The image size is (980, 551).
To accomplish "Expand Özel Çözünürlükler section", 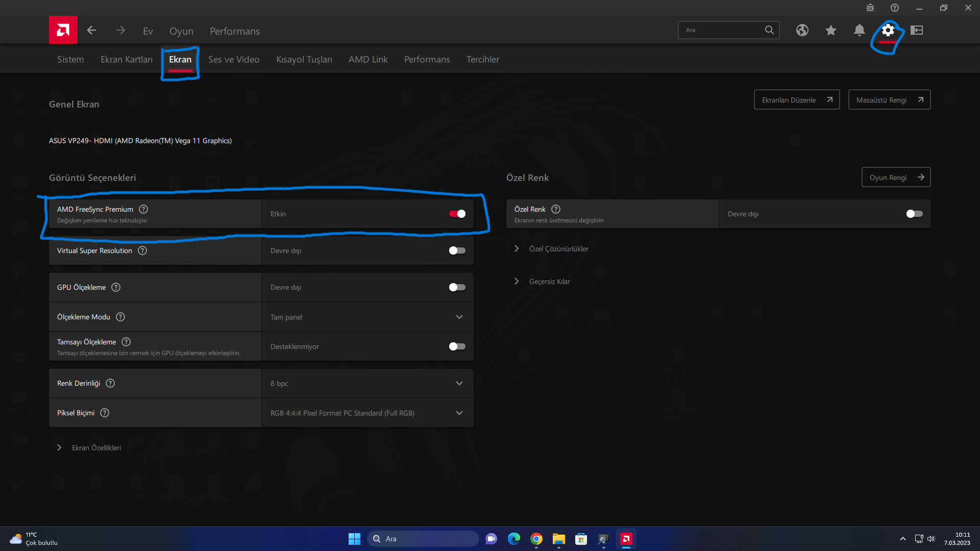I will [x=552, y=248].
